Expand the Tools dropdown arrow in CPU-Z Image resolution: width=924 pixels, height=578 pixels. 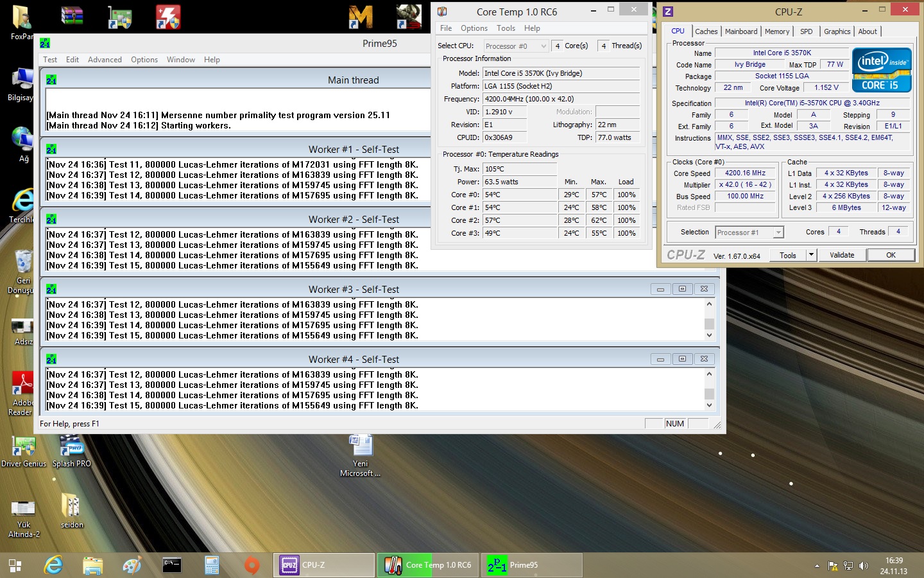[x=811, y=255]
